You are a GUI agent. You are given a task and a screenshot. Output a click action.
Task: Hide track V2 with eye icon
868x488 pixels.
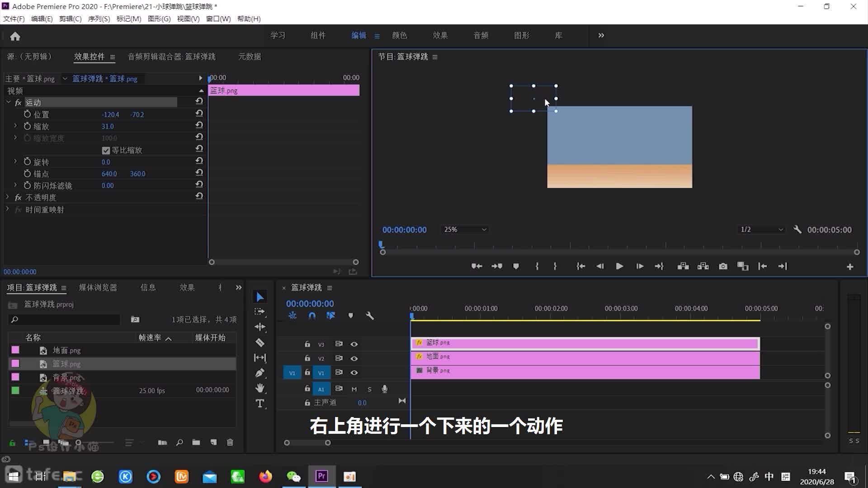point(354,358)
